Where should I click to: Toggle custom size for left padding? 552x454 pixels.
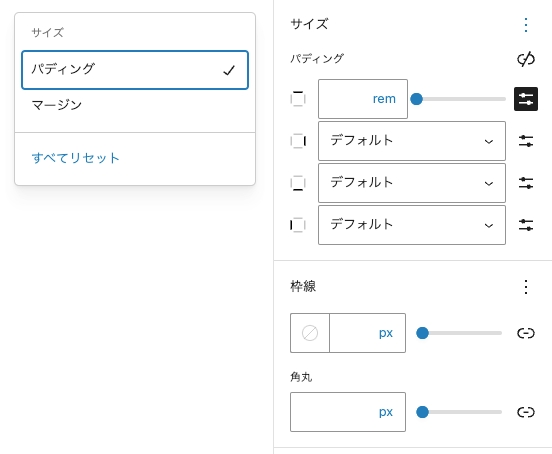click(526, 225)
